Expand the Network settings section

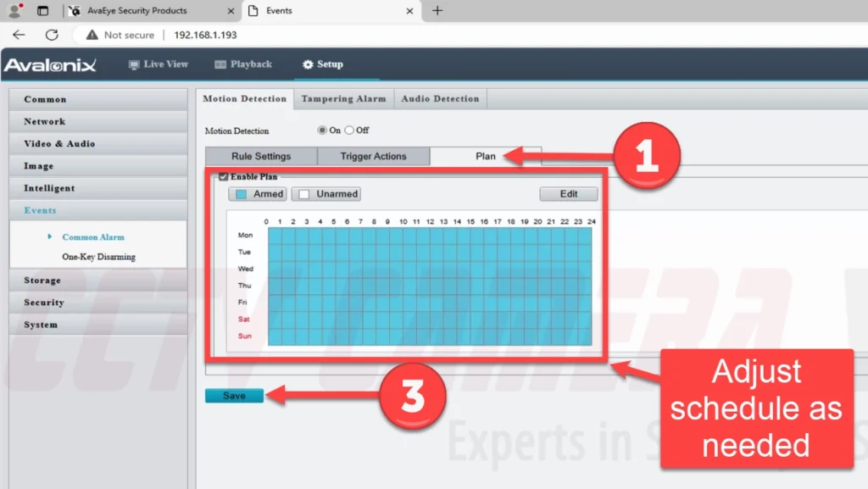(45, 121)
